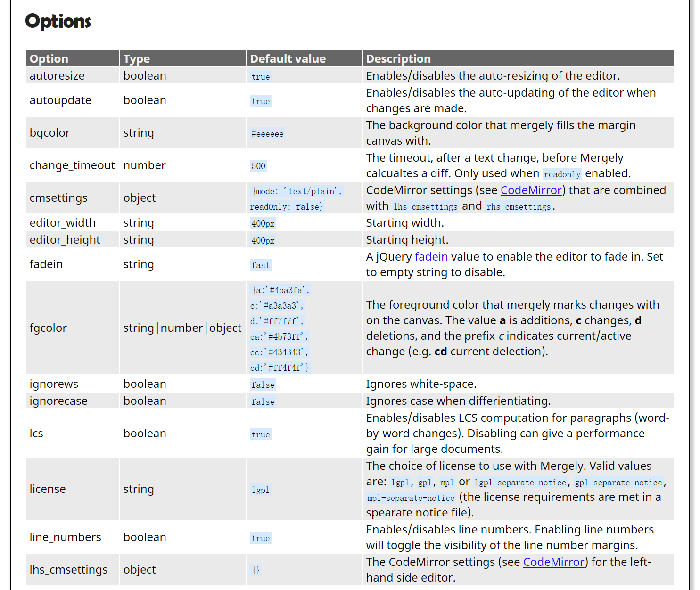Viewport: 700px width, 590px height.
Task: Click the fgcolor option name
Action: (x=48, y=328)
